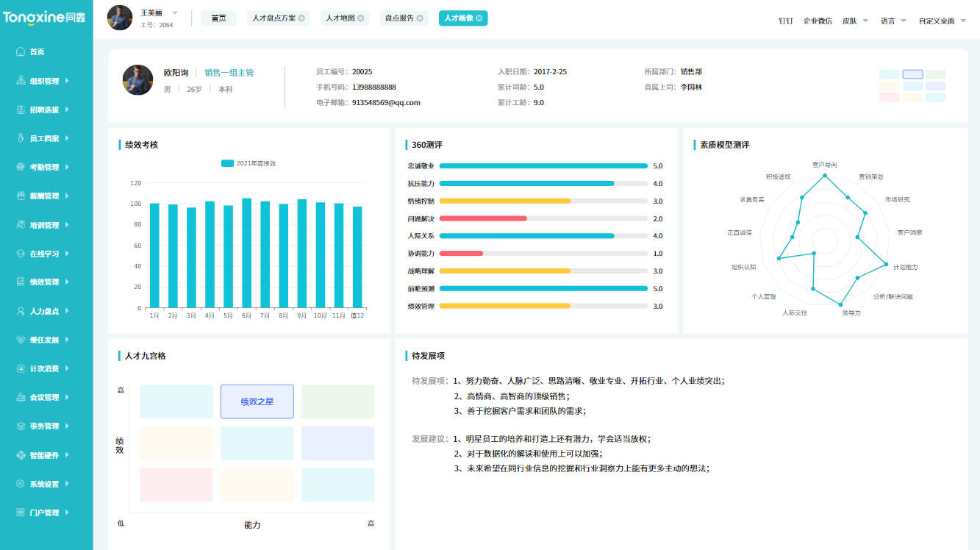Open 在线学习 via its sidebar icon
Image resolution: width=980 pixels, height=550 pixels.
point(18,252)
